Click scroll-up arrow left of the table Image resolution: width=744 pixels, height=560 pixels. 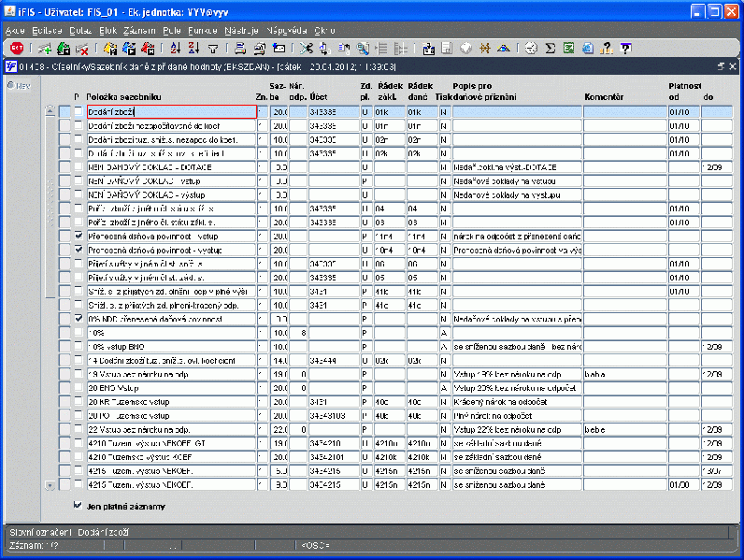click(50, 112)
